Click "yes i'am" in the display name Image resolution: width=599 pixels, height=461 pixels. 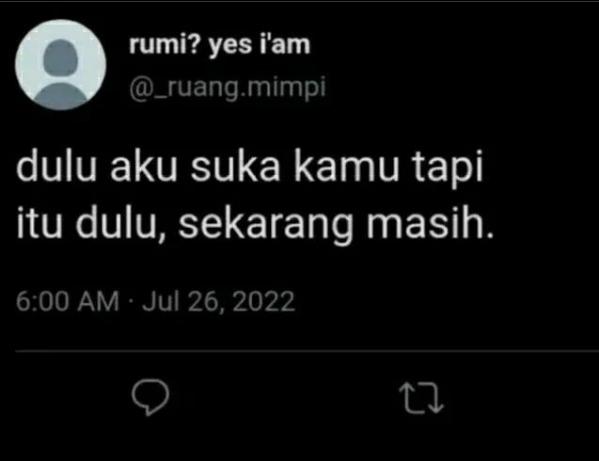259,46
